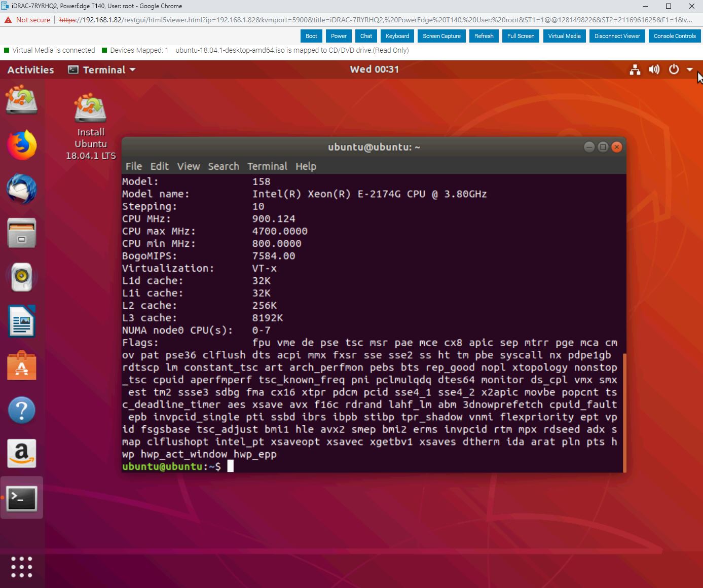Open the Install Ubuntu dock launcher
This screenshot has width=703, height=588.
click(22, 99)
